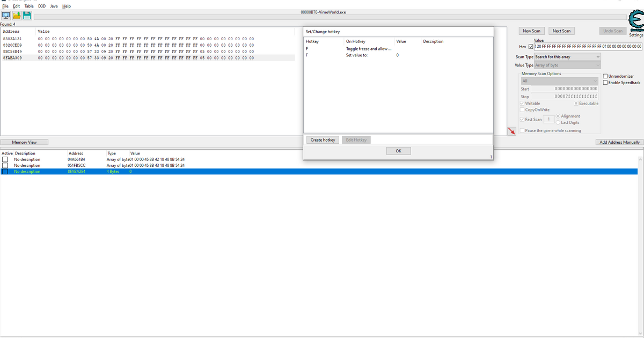Click the address table Type column header
This screenshot has width=644, height=338.
point(112,153)
